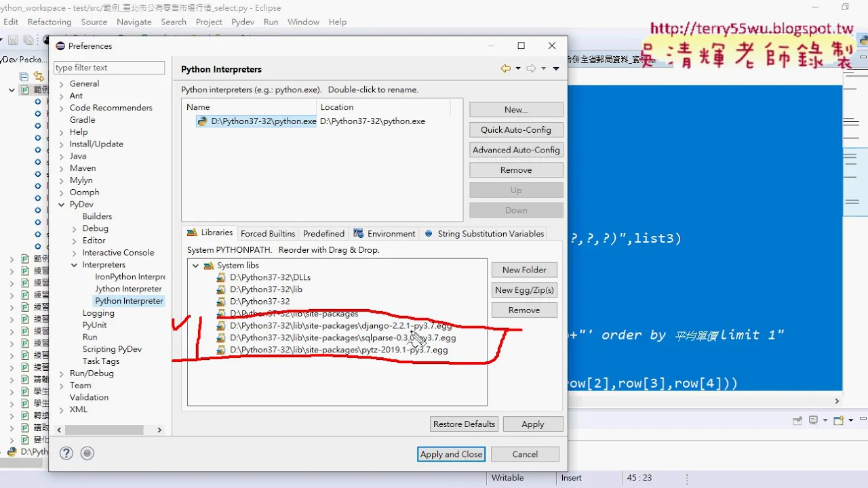Select Builders under PyDev
The width and height of the screenshot is (868, 488).
pos(97,216)
